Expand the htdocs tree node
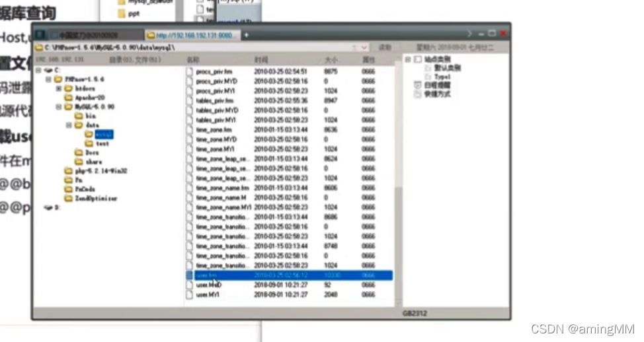Viewport: 644px width, 342px height. [59, 88]
